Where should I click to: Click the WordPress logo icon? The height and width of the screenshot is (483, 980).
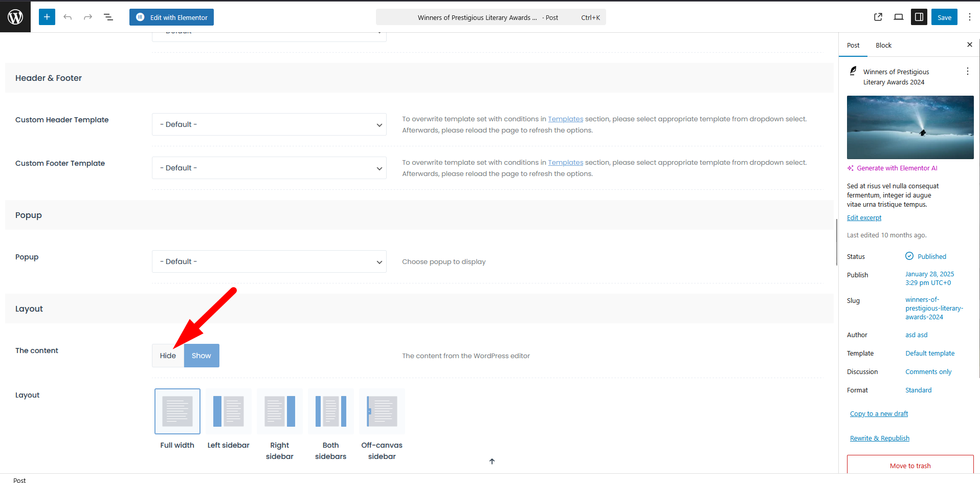tap(15, 17)
